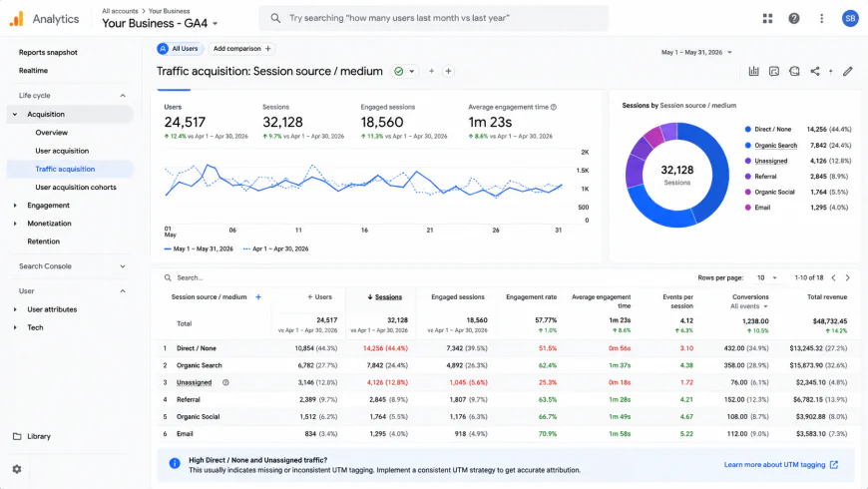Open User acquisition report
868x489 pixels.
[x=62, y=151]
